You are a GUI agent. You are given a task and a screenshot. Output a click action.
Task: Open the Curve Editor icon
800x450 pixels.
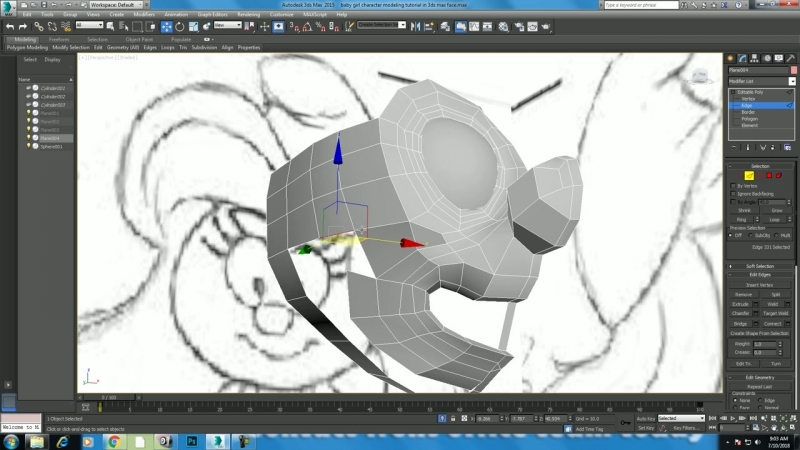474,27
